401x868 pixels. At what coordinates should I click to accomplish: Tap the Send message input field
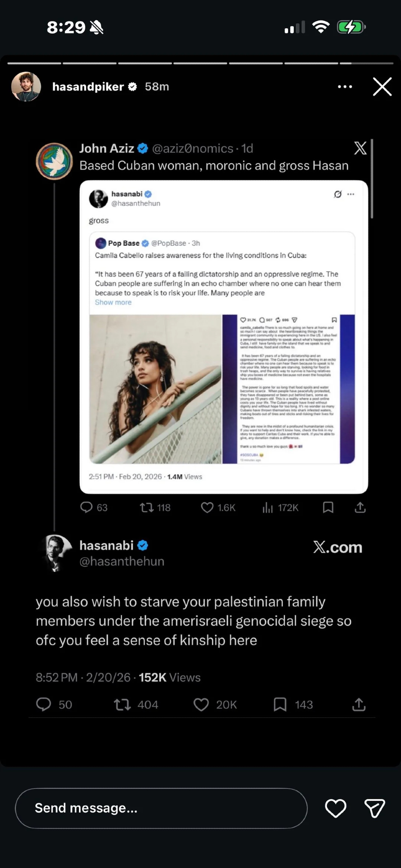(x=161, y=808)
